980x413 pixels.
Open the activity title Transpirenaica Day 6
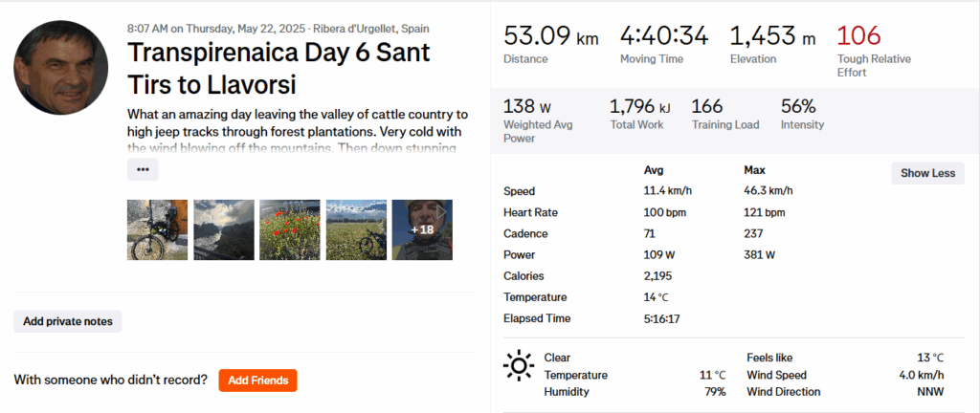278,69
